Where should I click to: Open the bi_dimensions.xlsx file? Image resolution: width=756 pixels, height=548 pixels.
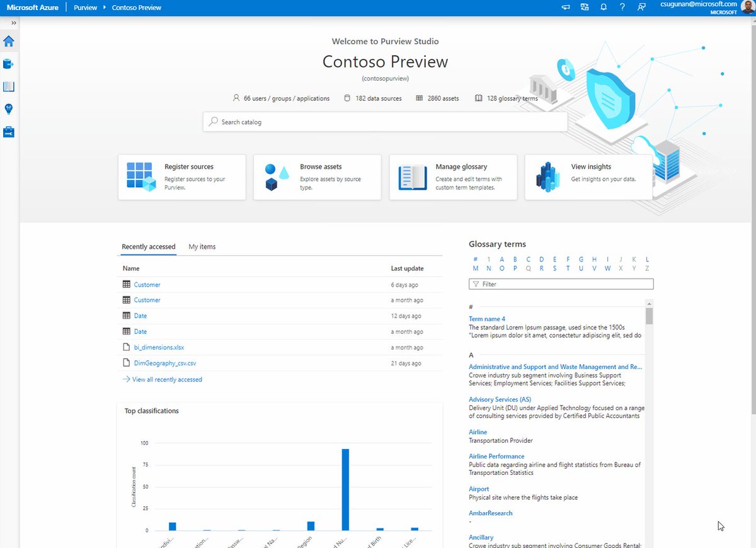(x=159, y=347)
